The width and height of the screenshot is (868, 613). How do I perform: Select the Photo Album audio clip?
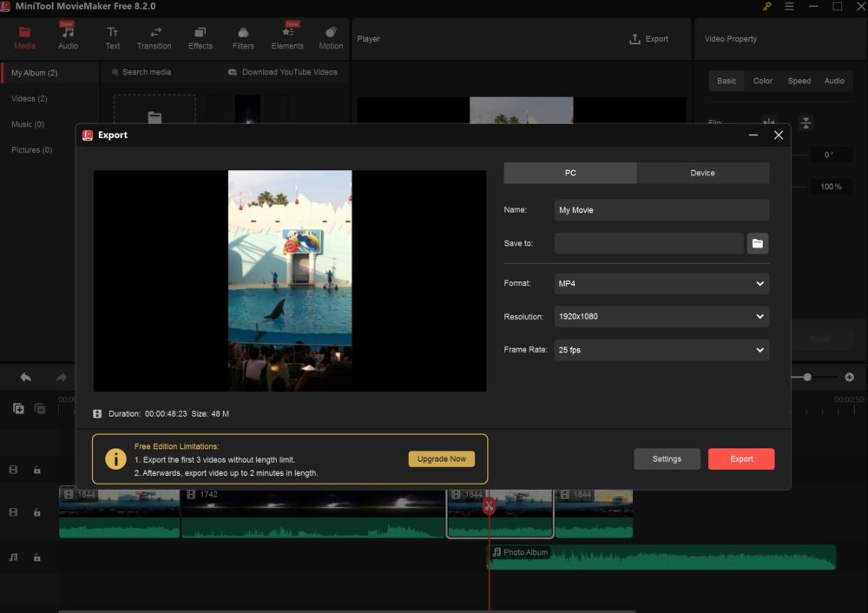click(661, 557)
